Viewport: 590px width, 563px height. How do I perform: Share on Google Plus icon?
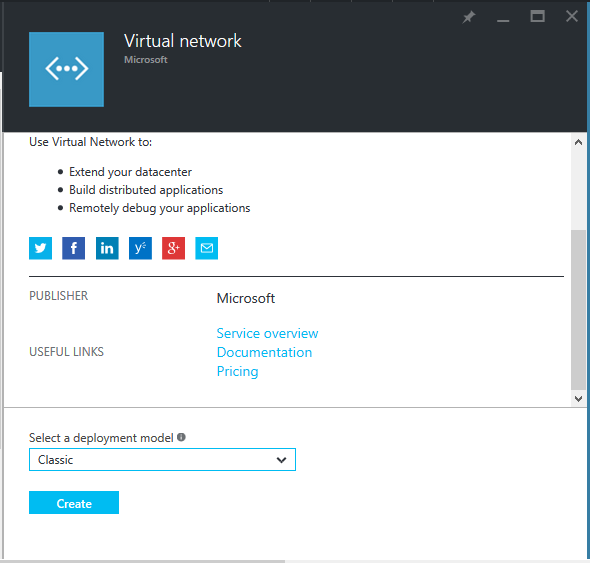173,248
